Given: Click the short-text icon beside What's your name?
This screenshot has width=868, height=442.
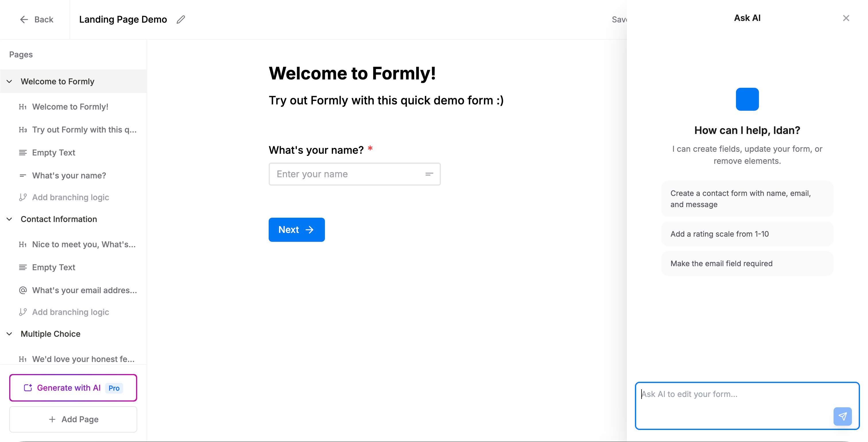Looking at the screenshot, I should (23, 175).
